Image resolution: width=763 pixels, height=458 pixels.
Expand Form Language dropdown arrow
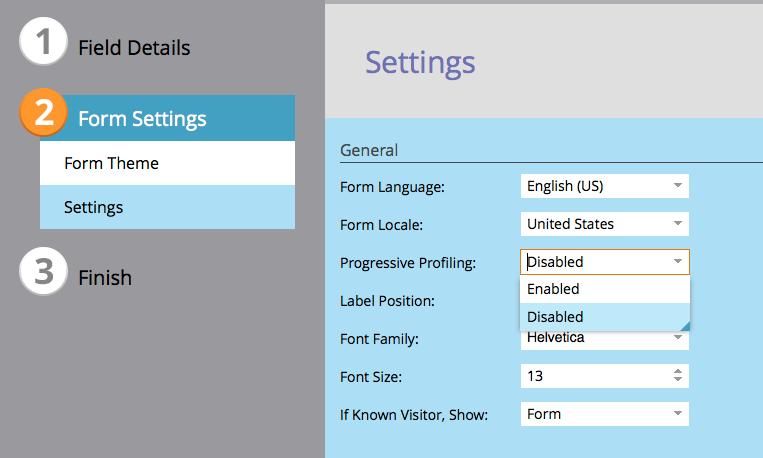click(x=677, y=186)
